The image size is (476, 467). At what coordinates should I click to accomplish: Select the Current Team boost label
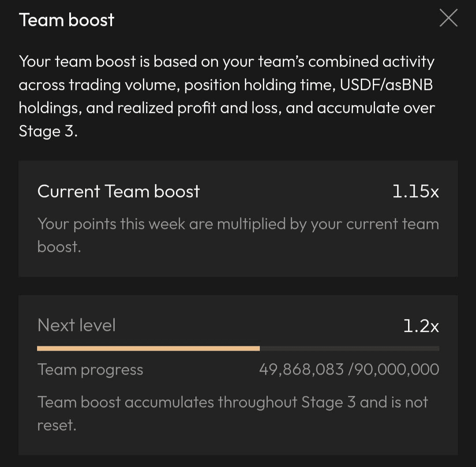pos(119,192)
